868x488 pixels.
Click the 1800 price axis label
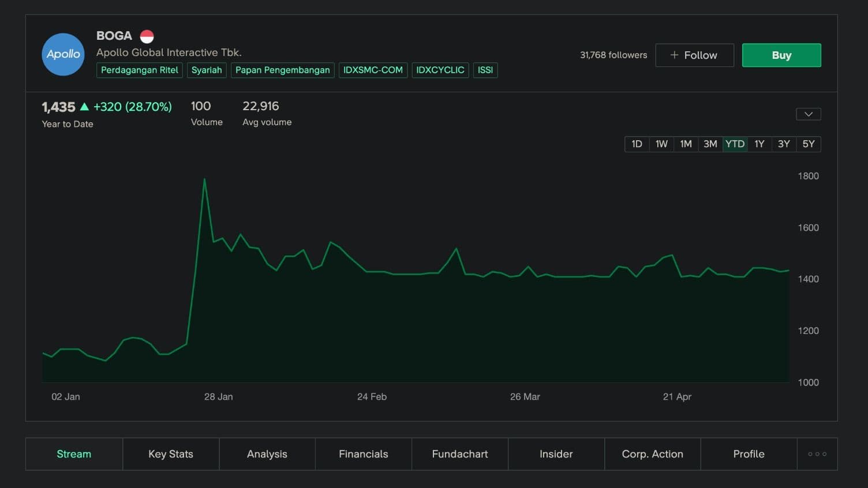pos(808,176)
